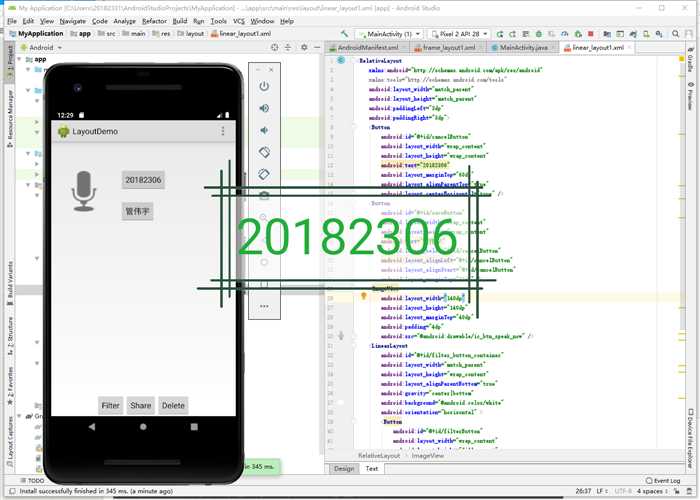Toggle the Preview side tab on right edge
The height and width of the screenshot is (500, 700).
[690, 96]
